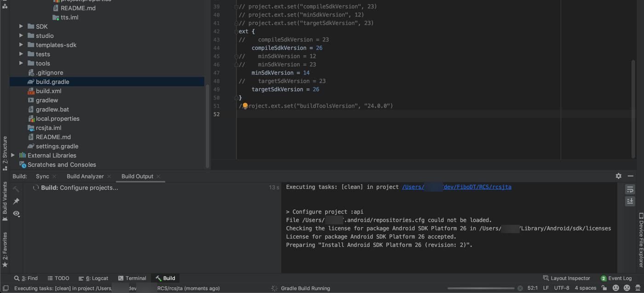
Task: Hide the Build tool window with minimize dash
Action: click(630, 176)
